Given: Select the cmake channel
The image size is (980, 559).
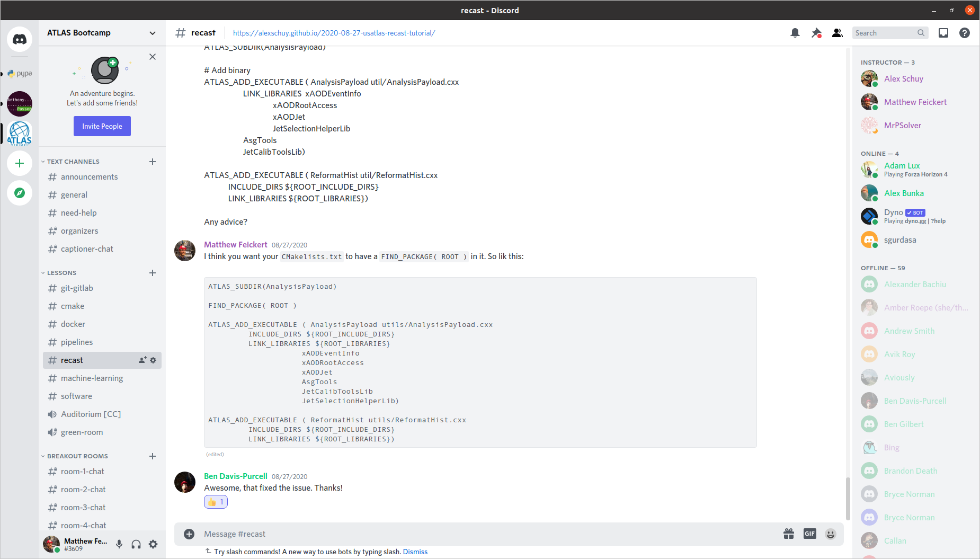Looking at the screenshot, I should 102,306.
